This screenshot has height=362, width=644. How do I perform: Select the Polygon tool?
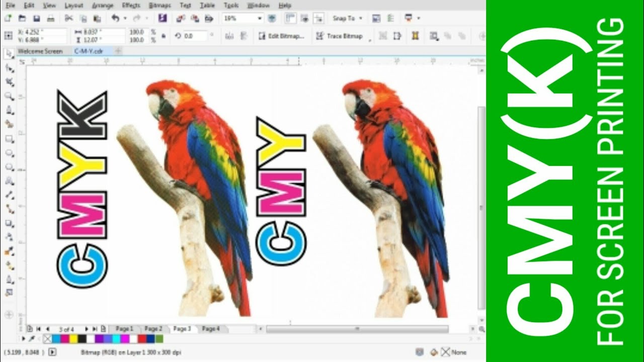[9, 167]
